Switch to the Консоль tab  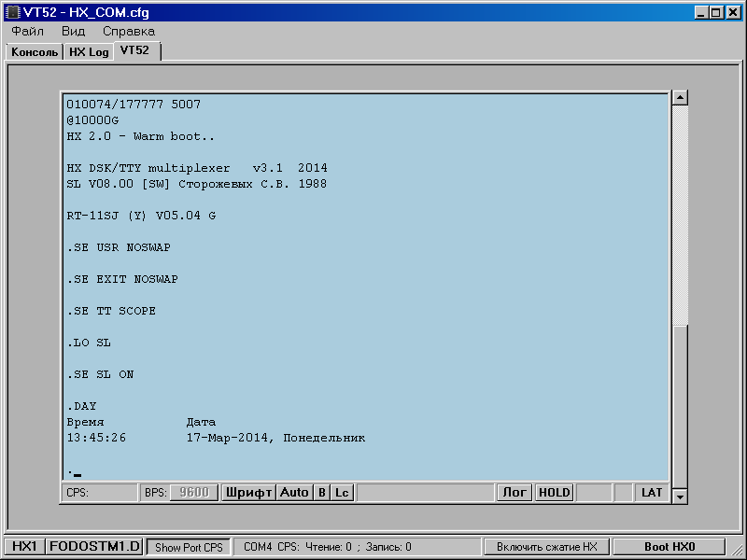coord(35,52)
